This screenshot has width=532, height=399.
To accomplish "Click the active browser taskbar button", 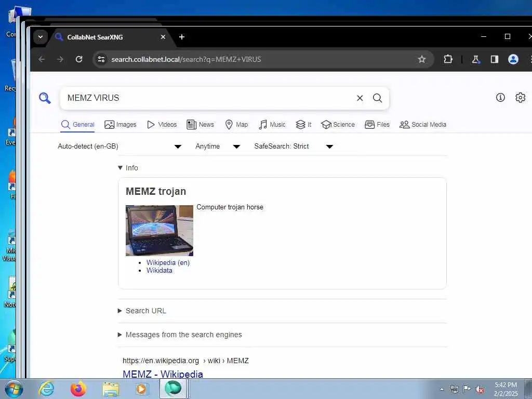I will pos(174,389).
